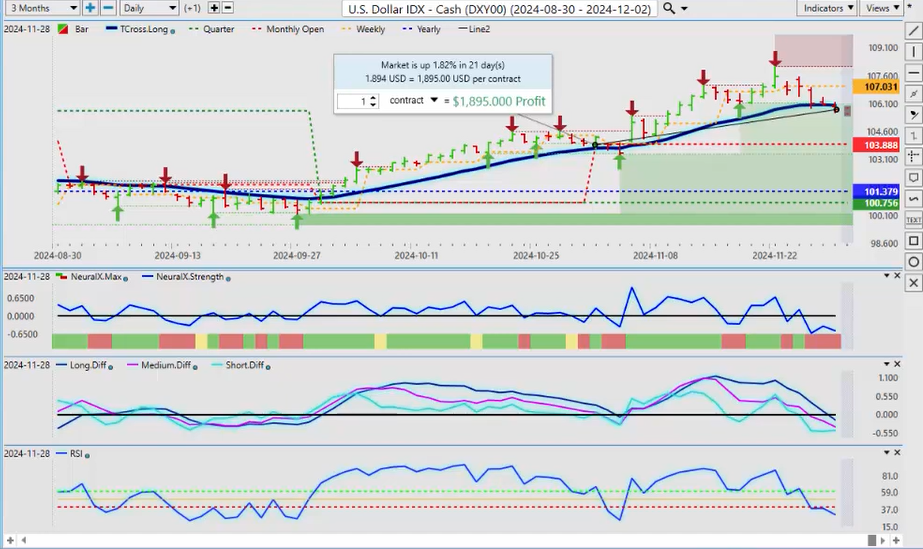Open the Views menu
Viewport: 923px width, 549px height.
881,8
